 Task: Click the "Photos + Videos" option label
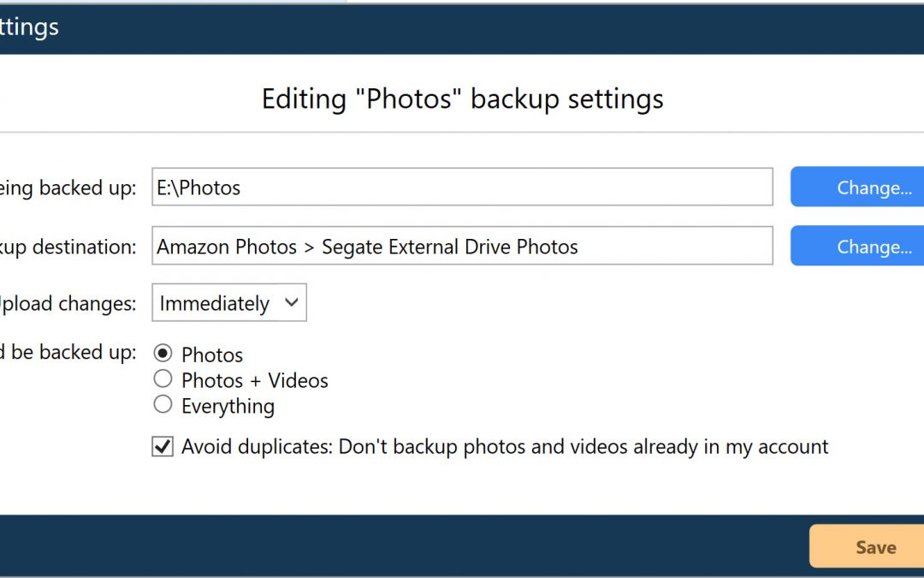[x=255, y=380]
